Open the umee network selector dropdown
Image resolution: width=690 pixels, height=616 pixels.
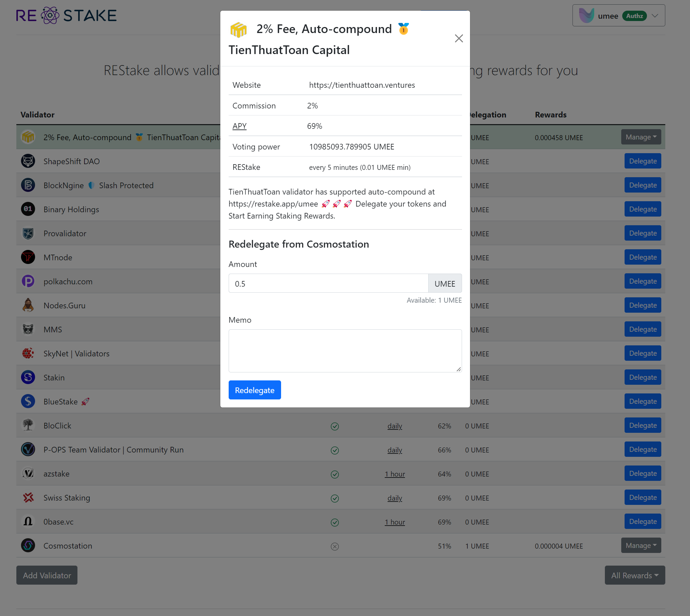618,16
